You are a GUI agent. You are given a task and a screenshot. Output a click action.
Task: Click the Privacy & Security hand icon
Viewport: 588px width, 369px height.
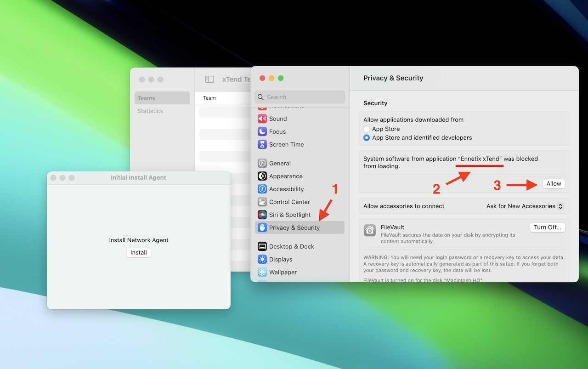tap(262, 227)
